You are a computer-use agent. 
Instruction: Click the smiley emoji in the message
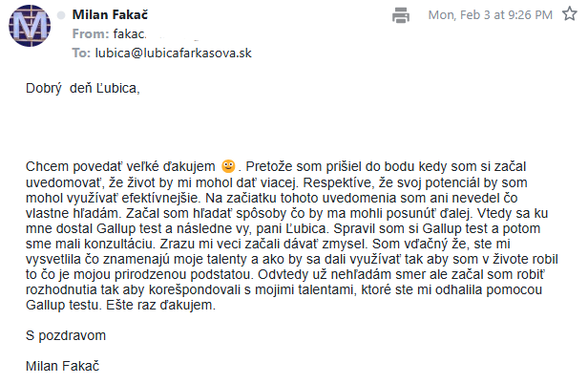[x=228, y=166]
